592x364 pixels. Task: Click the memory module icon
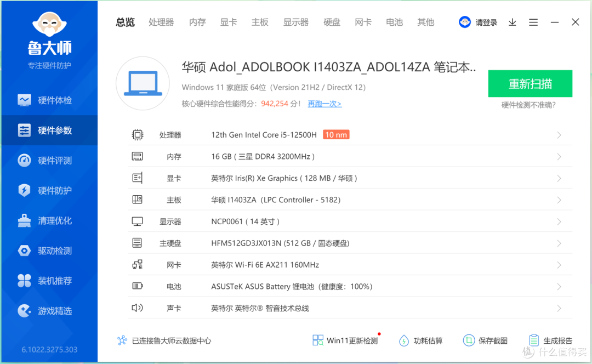coord(138,156)
